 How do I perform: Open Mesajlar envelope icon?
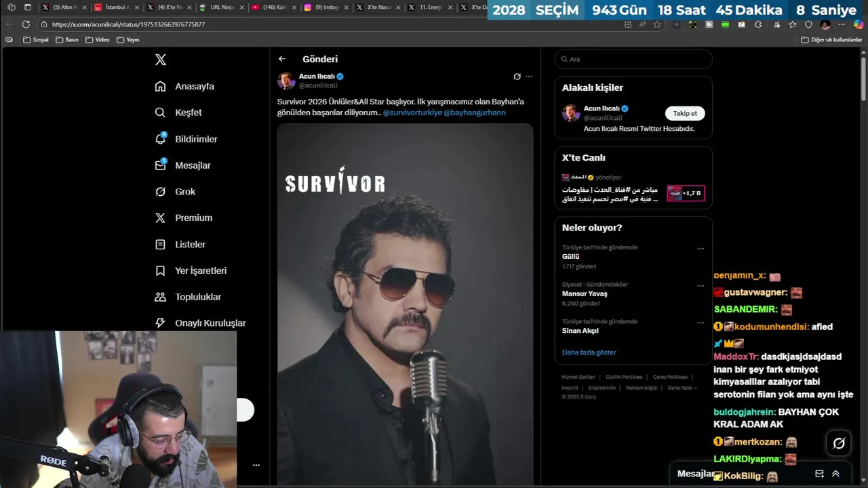click(x=160, y=165)
